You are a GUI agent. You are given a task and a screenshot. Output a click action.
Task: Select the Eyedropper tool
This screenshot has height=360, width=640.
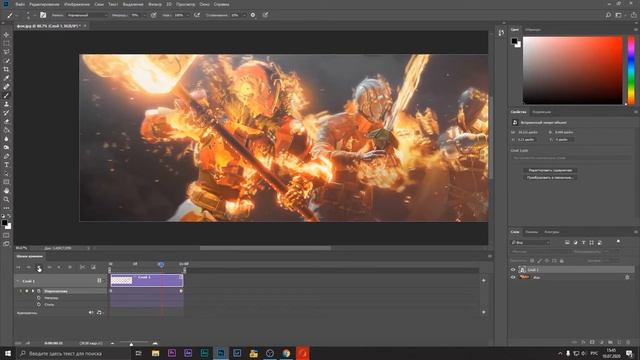click(x=6, y=78)
